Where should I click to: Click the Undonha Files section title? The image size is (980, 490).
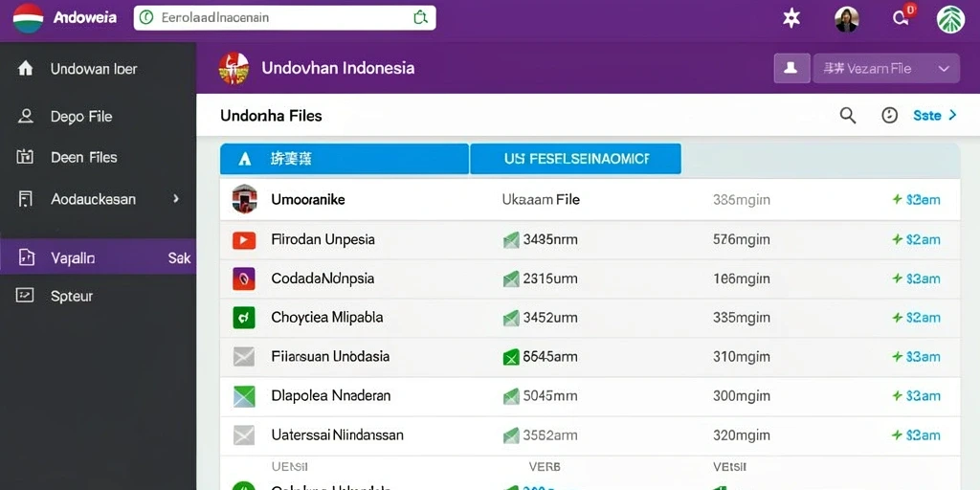(x=271, y=116)
